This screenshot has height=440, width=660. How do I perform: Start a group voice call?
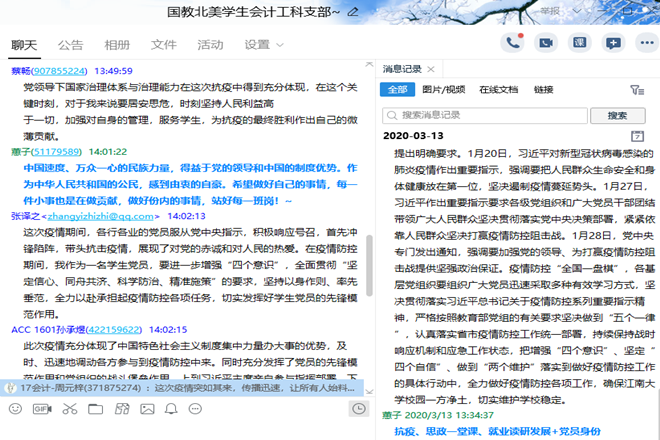[x=515, y=43]
